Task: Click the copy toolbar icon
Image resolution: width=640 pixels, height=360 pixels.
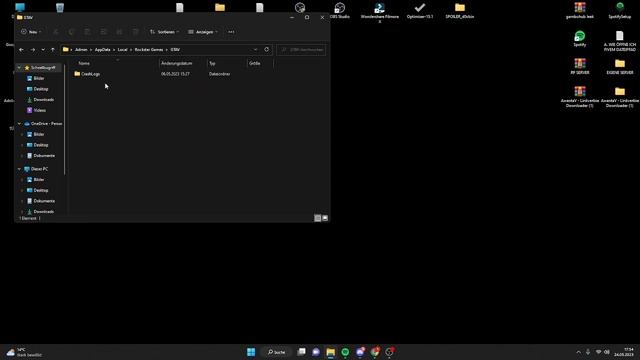Action: pyautogui.click(x=71, y=32)
